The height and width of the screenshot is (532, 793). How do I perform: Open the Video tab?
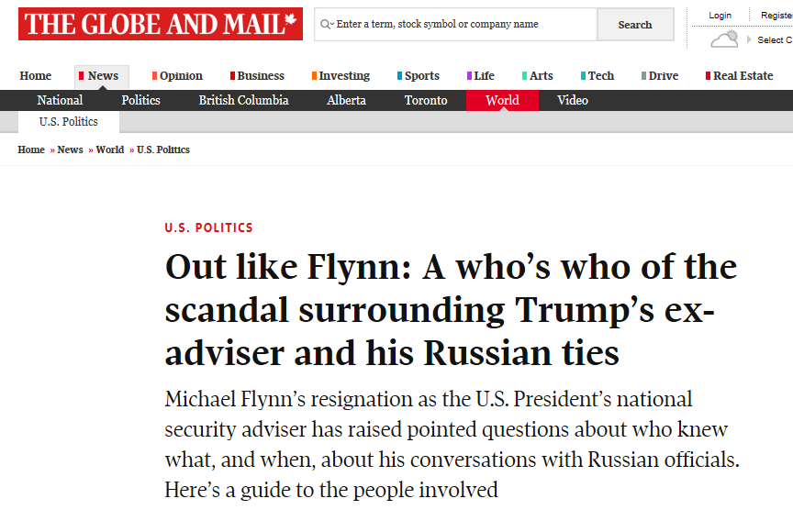click(x=573, y=100)
